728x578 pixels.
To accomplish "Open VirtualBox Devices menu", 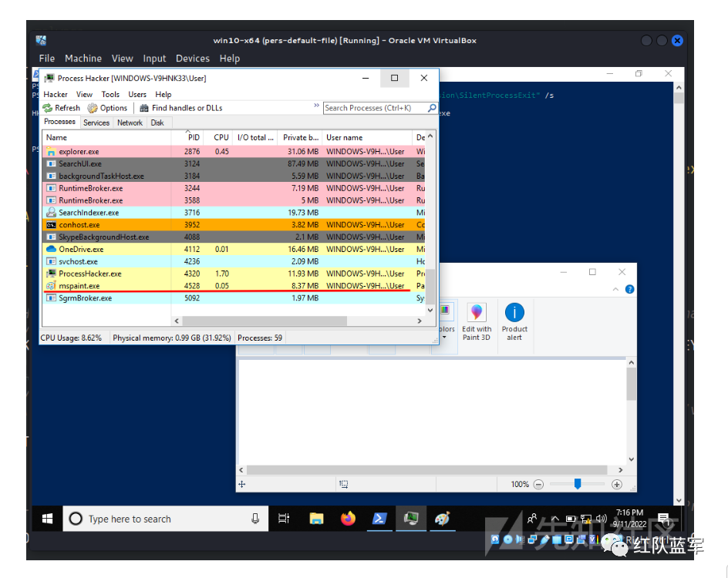I will point(193,59).
